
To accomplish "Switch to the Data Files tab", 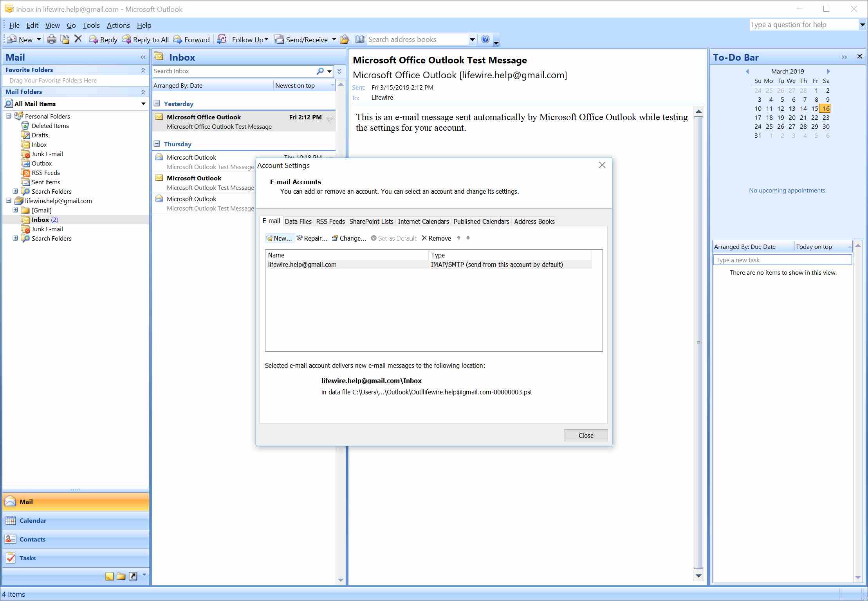I will [x=298, y=221].
